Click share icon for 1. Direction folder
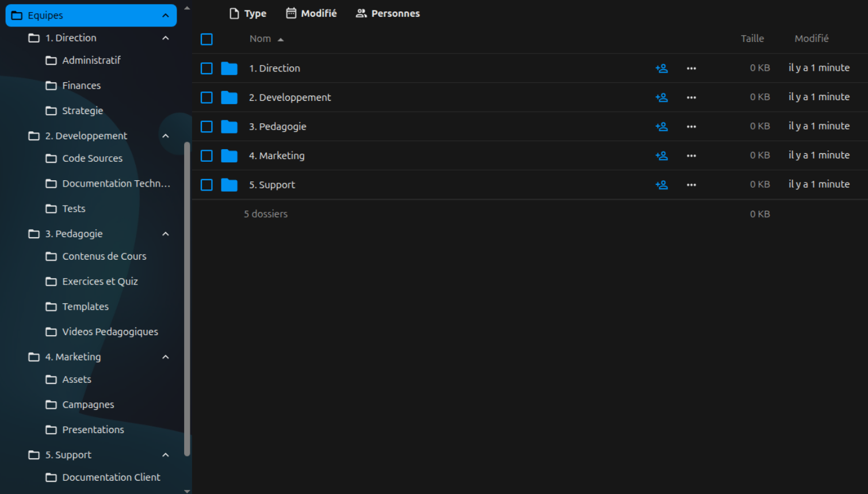The height and width of the screenshot is (494, 868). (x=661, y=69)
